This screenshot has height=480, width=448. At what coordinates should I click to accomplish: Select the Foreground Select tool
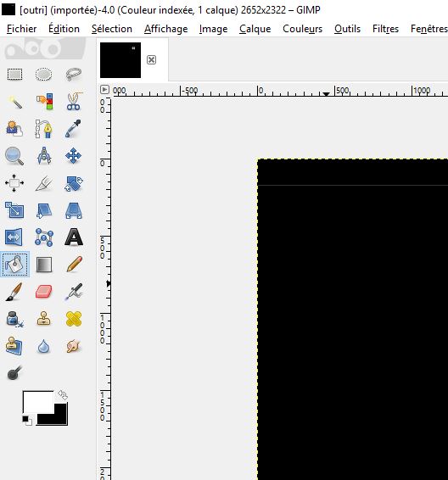pyautogui.click(x=14, y=129)
